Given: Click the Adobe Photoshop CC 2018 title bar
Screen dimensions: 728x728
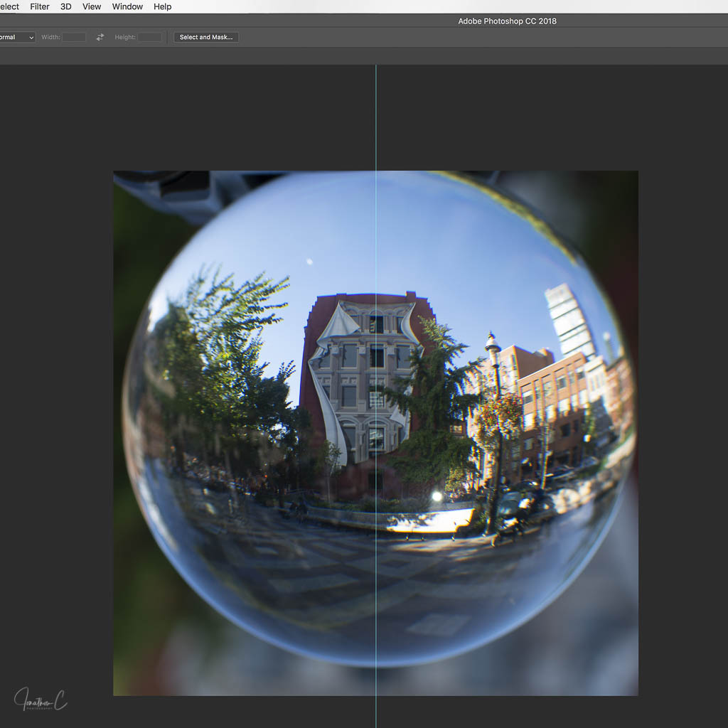Looking at the screenshot, I should point(507,21).
